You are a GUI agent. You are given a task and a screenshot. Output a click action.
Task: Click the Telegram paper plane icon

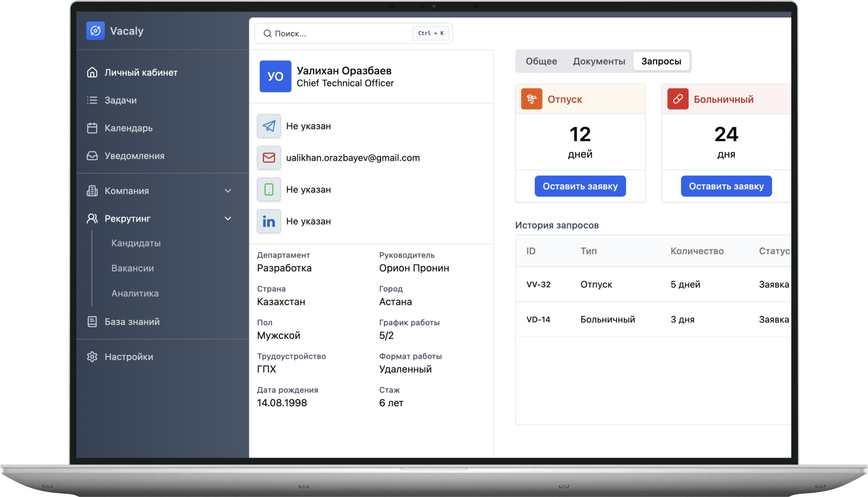pos(269,126)
